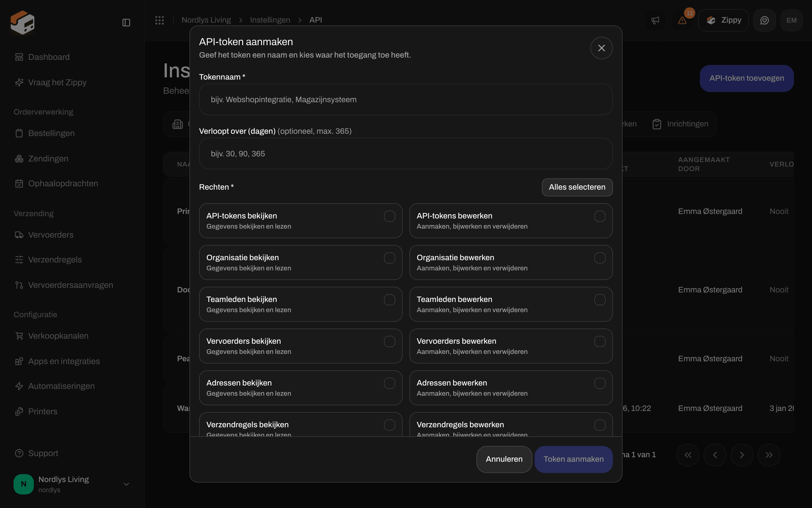
Task: Open the apps grid icon
Action: click(159, 20)
